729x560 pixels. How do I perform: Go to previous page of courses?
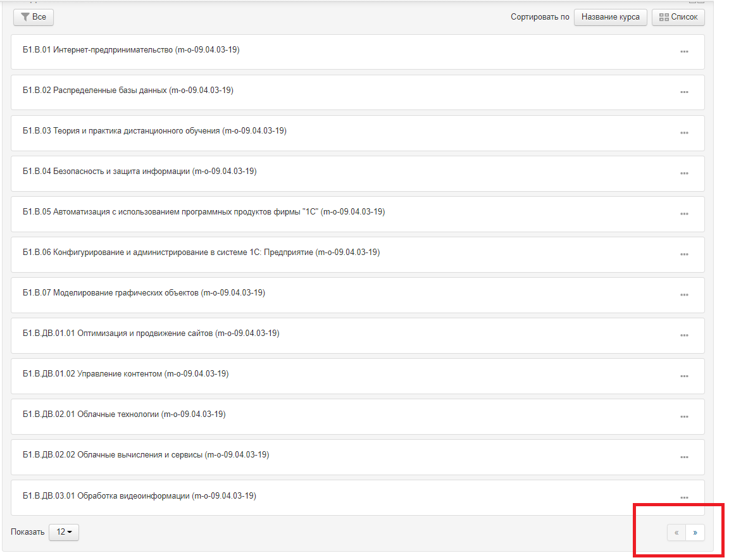coord(676,533)
